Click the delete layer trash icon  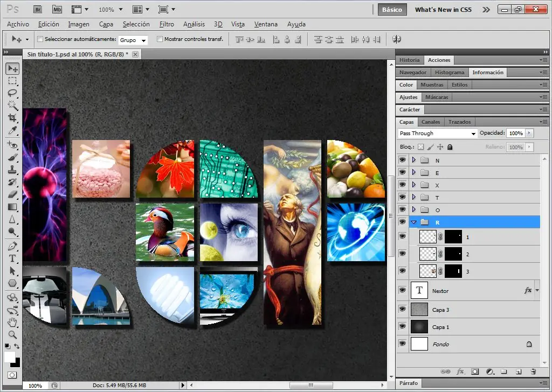pyautogui.click(x=533, y=372)
